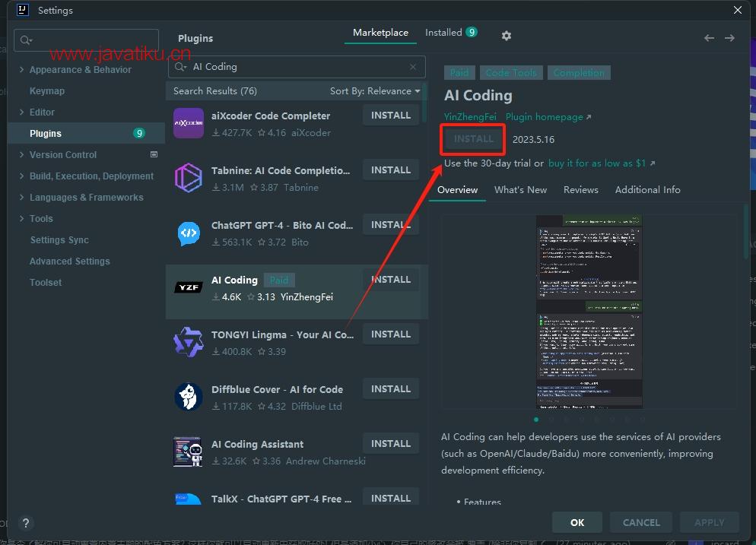The width and height of the screenshot is (756, 545).
Task: Expand Version Control settings
Action: (x=22, y=154)
